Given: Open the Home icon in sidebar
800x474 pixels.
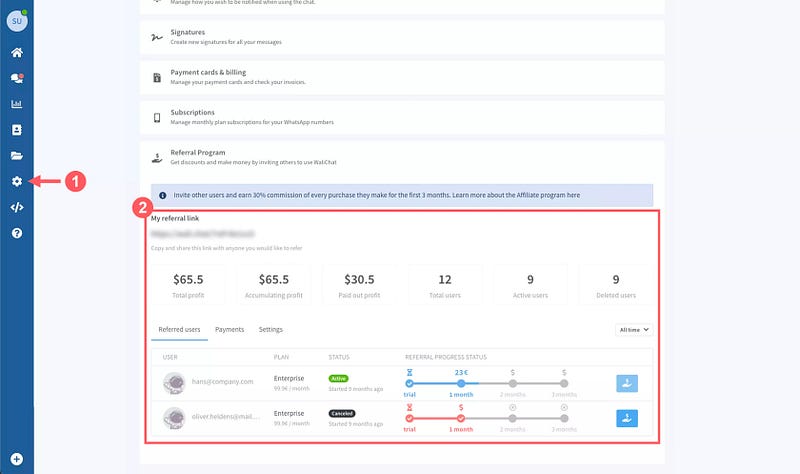Looking at the screenshot, I should tap(16, 52).
